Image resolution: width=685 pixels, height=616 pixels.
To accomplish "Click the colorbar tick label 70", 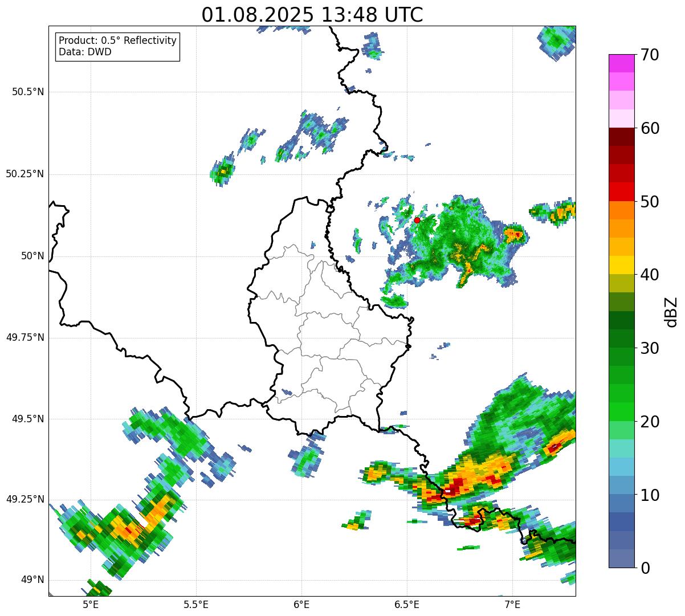I will (650, 55).
